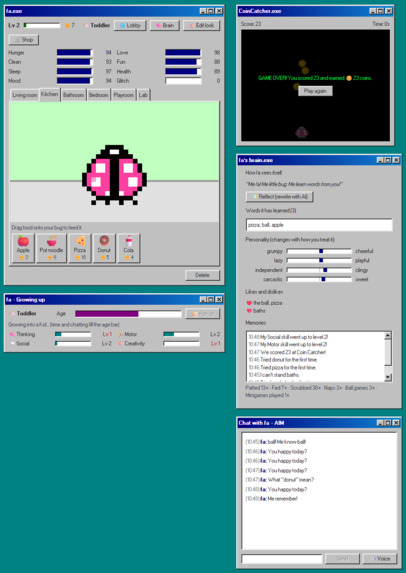Open the Lobby button in fa.exe

pos(130,25)
